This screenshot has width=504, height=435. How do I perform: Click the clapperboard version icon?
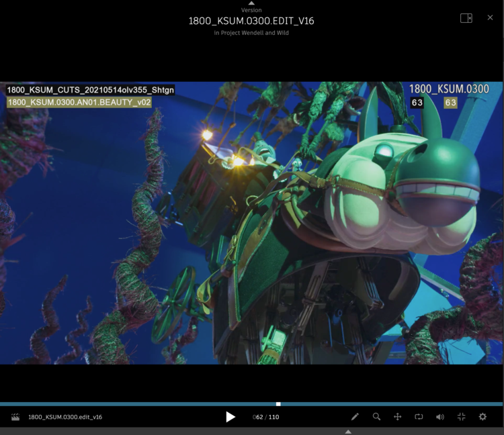click(x=15, y=417)
